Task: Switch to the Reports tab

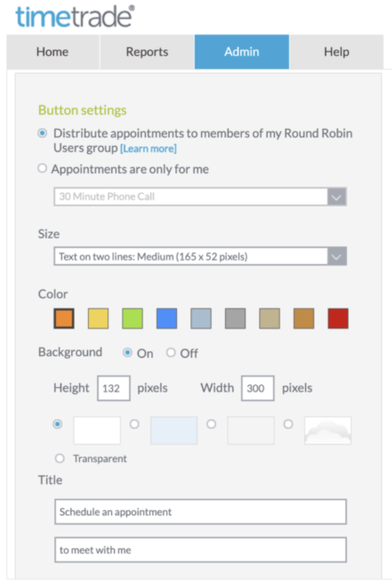Action: 147,52
